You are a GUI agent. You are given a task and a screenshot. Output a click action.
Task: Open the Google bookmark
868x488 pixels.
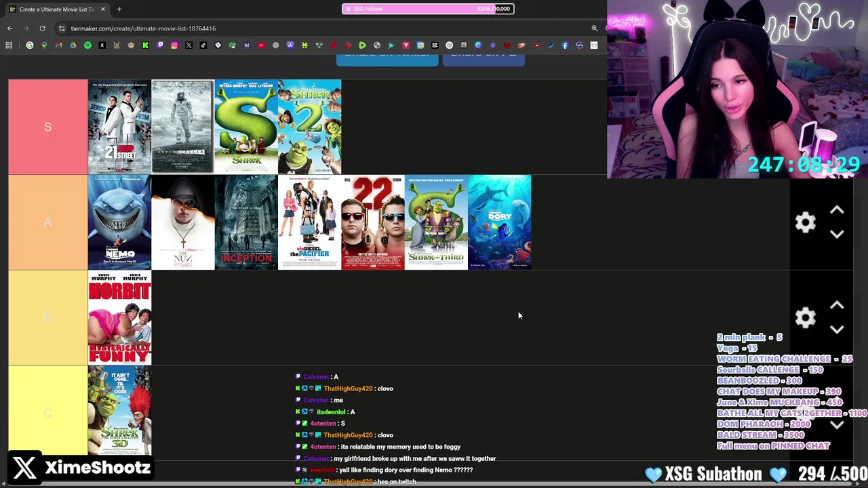pyautogui.click(x=30, y=45)
